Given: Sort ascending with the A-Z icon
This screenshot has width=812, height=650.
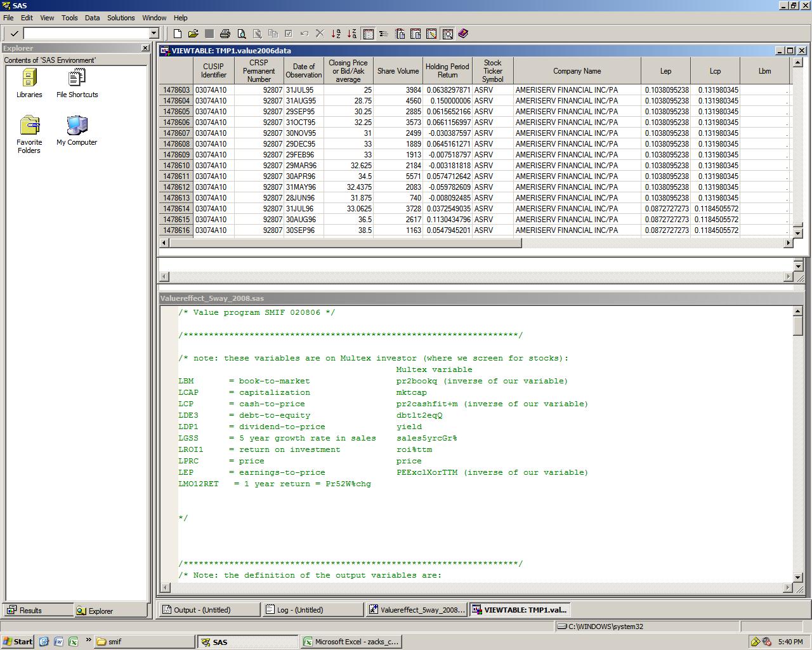Looking at the screenshot, I should [336, 34].
